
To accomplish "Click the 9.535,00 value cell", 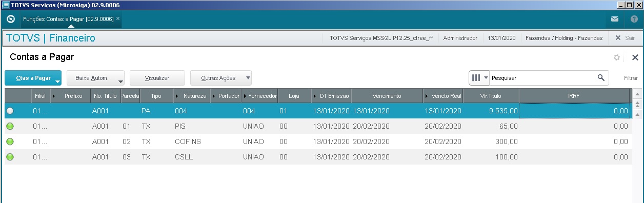I will [x=491, y=111].
